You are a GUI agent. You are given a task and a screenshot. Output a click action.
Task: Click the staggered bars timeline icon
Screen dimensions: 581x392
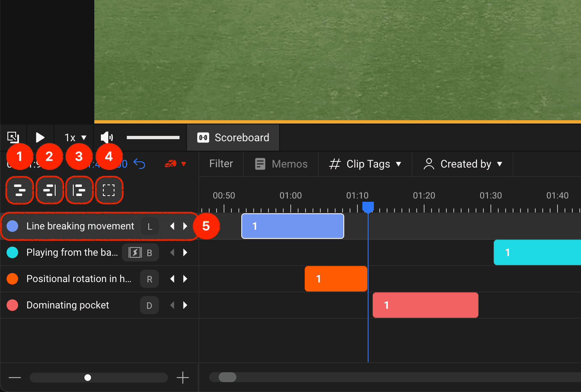pos(19,190)
